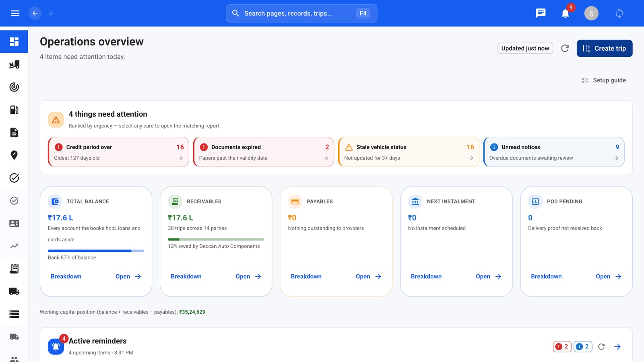Click Breakdown under Payables
644x362 pixels.
point(306,276)
